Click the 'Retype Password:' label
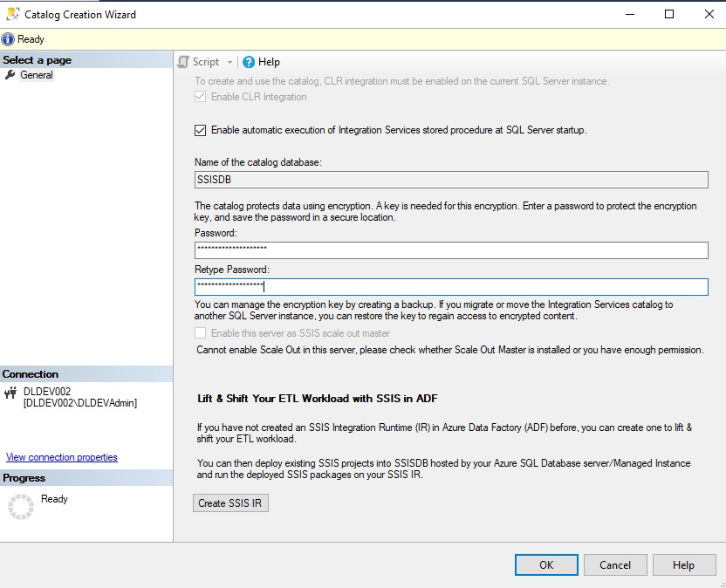Viewport: 726px width, 588px height. click(x=231, y=270)
